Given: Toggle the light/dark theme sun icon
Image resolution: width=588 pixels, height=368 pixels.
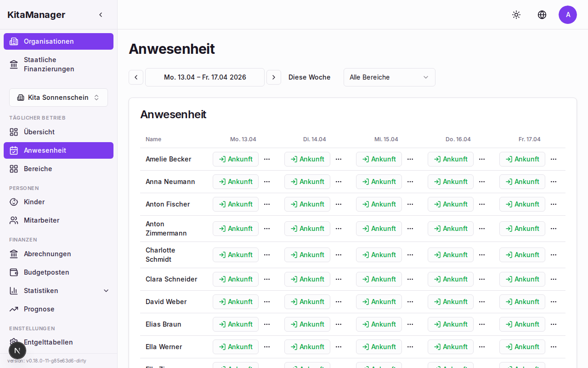Looking at the screenshot, I should [516, 15].
